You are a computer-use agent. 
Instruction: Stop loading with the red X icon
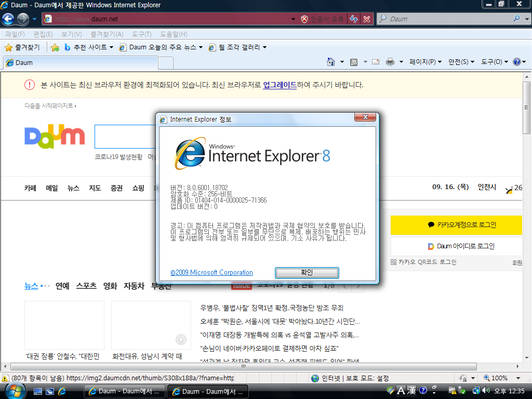pyautogui.click(x=367, y=19)
